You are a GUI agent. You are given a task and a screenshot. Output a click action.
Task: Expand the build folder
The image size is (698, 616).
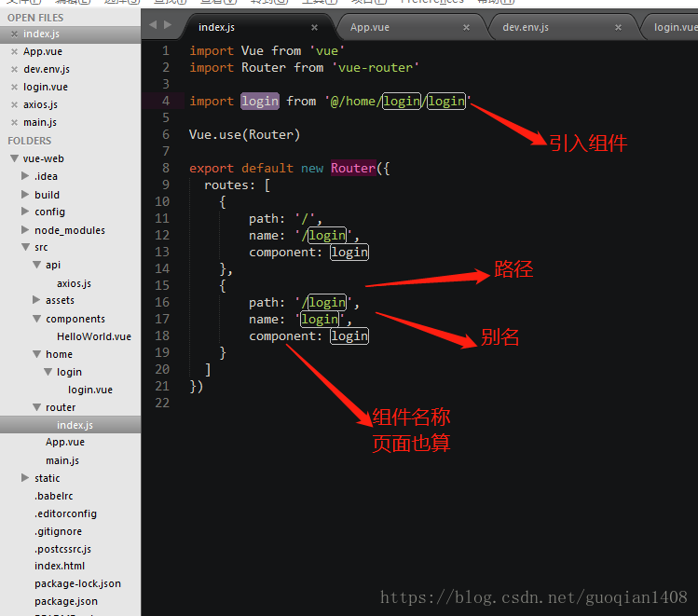click(x=25, y=194)
